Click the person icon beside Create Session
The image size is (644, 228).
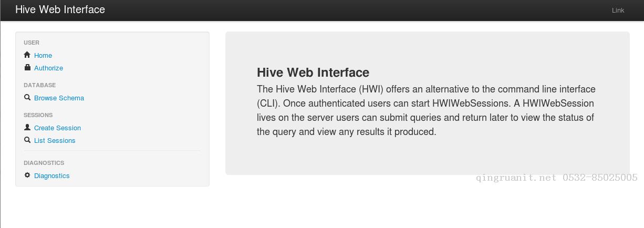coord(27,127)
